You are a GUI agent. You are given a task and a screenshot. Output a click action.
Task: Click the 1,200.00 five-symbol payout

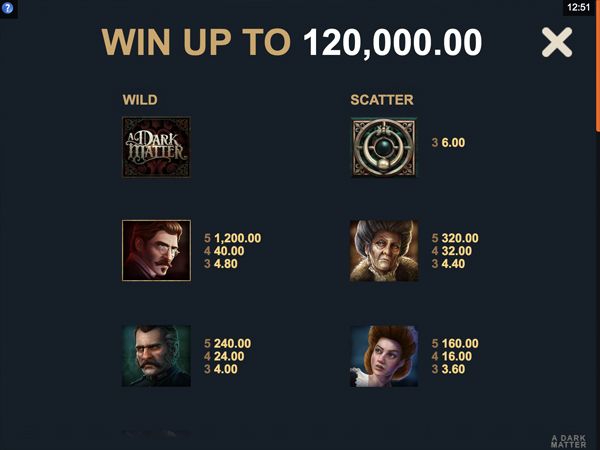pos(238,238)
